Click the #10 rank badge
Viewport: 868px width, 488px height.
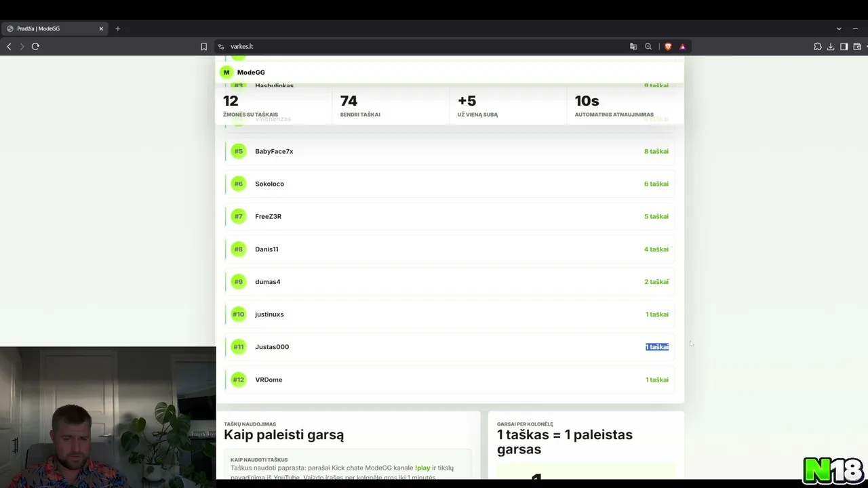click(x=239, y=314)
